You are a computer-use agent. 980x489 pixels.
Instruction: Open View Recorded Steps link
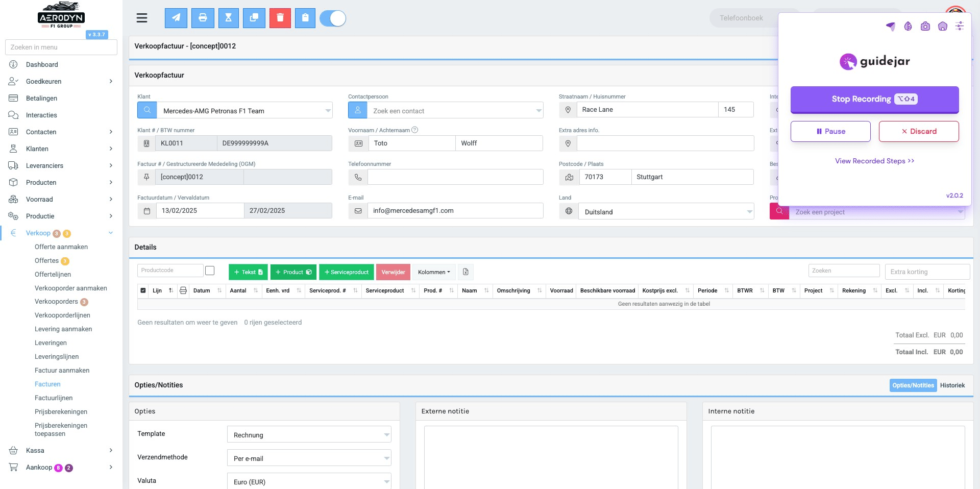[875, 161]
